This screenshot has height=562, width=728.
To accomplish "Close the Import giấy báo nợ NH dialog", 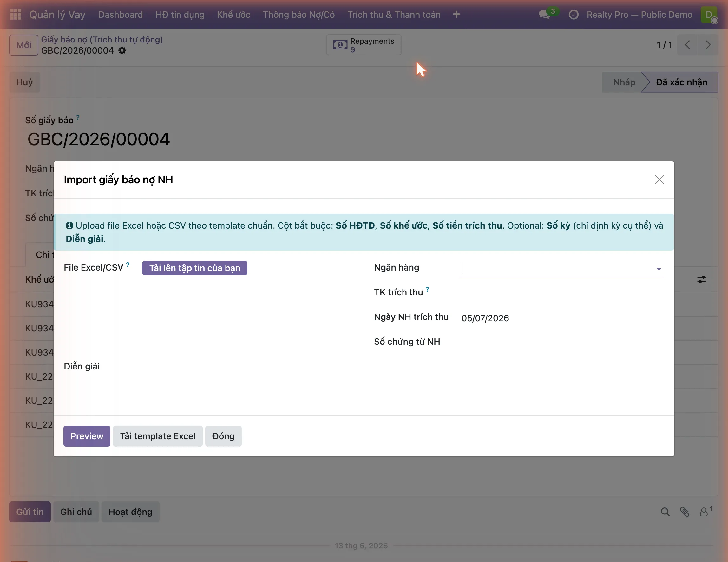I will click(x=659, y=180).
